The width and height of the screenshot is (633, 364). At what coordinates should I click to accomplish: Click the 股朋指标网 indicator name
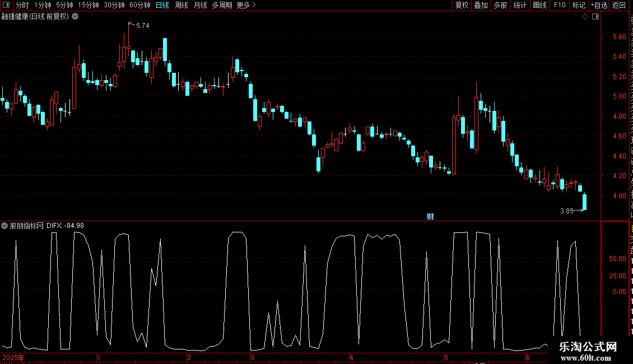pyautogui.click(x=27, y=226)
